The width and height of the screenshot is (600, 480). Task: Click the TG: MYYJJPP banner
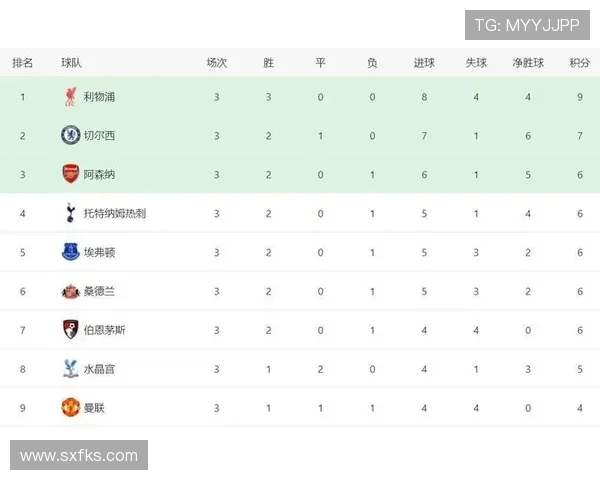[x=527, y=25]
